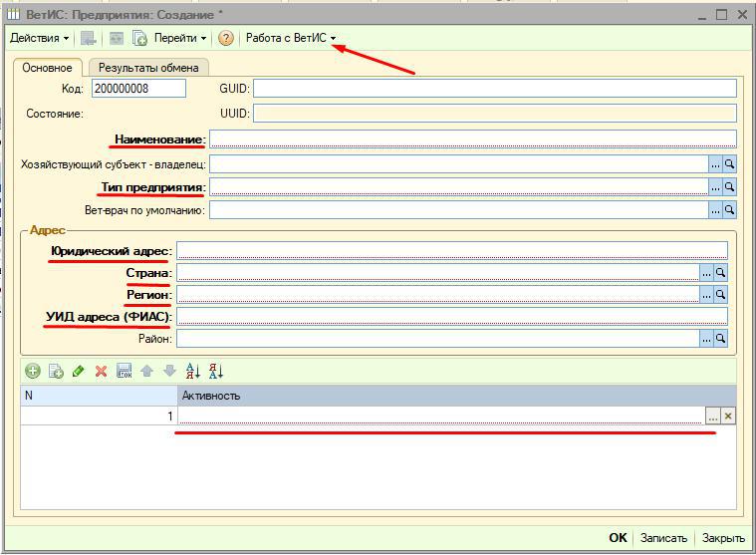The height and width of the screenshot is (555, 756).
Task: Open selection ellipsis for Тип предприятия
Action: pos(715,187)
